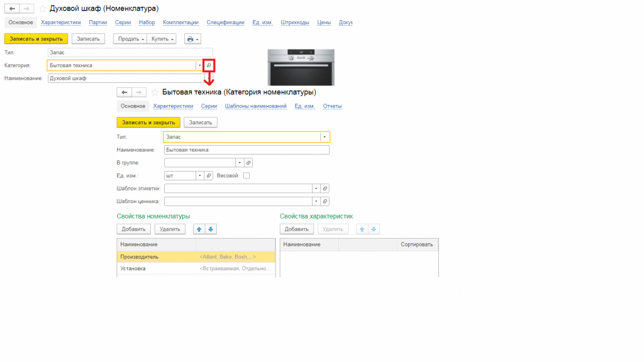
Task: Expand the Категория dropdown
Action: coord(199,65)
